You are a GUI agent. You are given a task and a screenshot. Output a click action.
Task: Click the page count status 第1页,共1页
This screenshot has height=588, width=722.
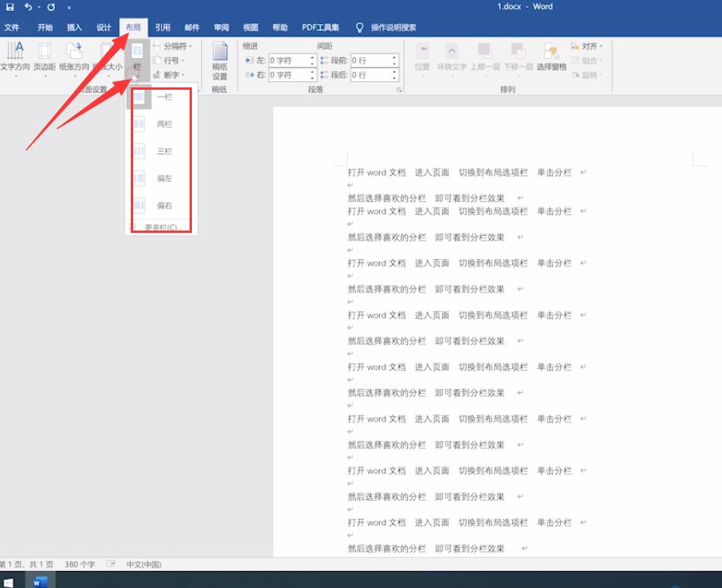pos(27,565)
